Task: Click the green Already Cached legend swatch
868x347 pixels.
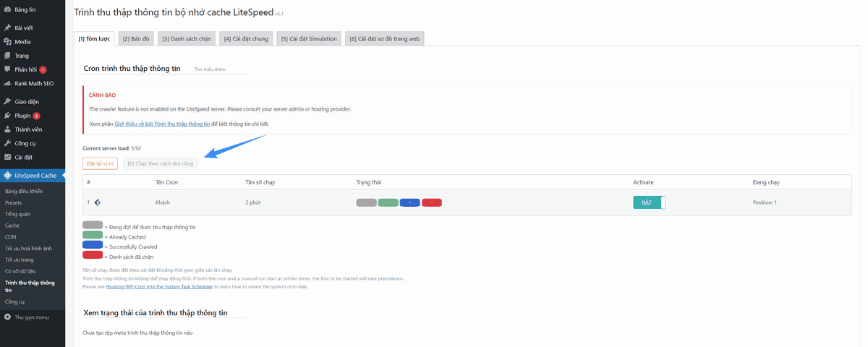Action: point(93,236)
